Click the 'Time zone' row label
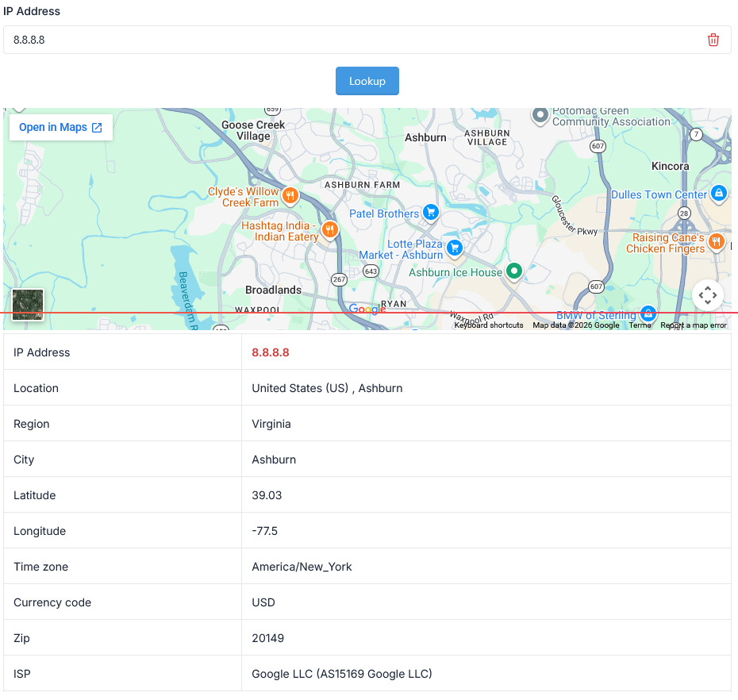This screenshot has height=700, width=738. click(x=41, y=567)
